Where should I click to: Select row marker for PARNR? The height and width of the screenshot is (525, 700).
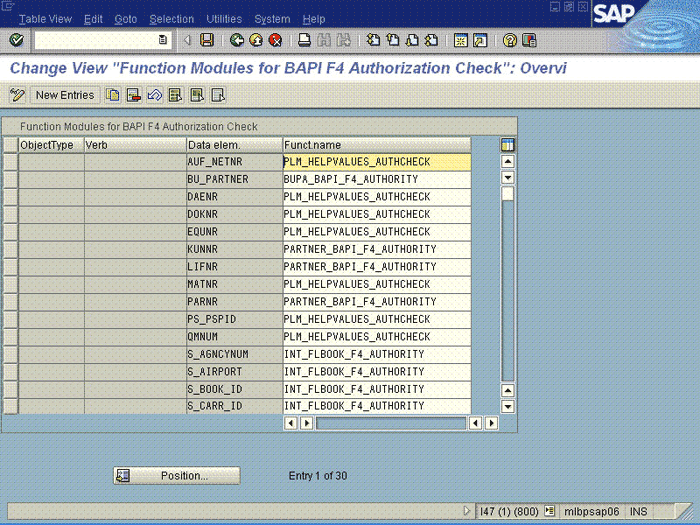pyautogui.click(x=10, y=302)
